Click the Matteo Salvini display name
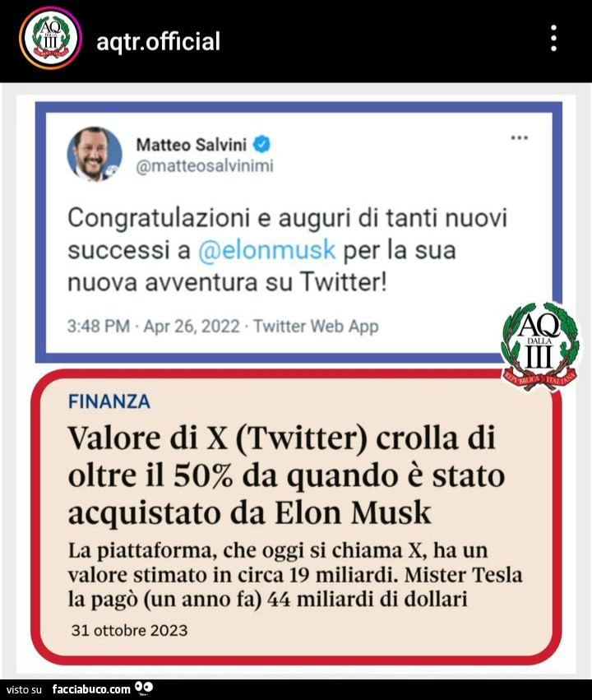This screenshot has height=700, width=592. (x=191, y=145)
